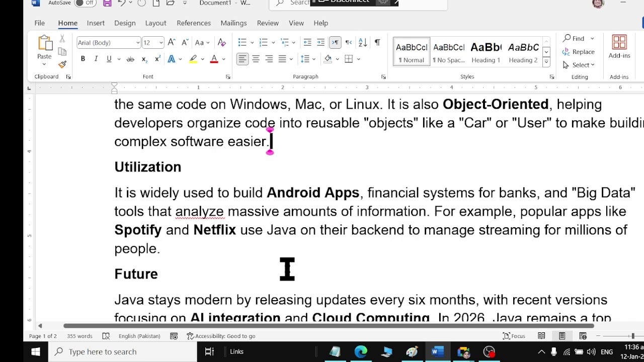Click the Paint app icon on taskbar
644x362 pixels.
pyautogui.click(x=412, y=352)
